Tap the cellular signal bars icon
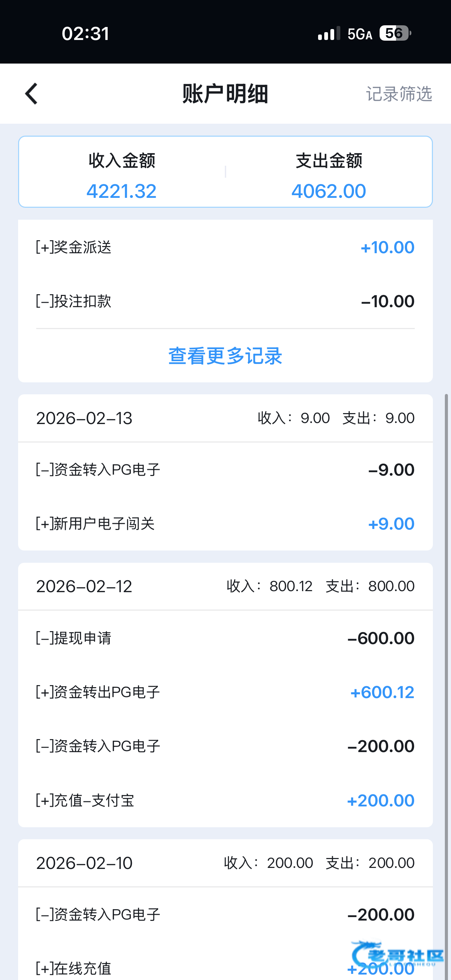Screen dimensions: 451x980 tap(329, 34)
